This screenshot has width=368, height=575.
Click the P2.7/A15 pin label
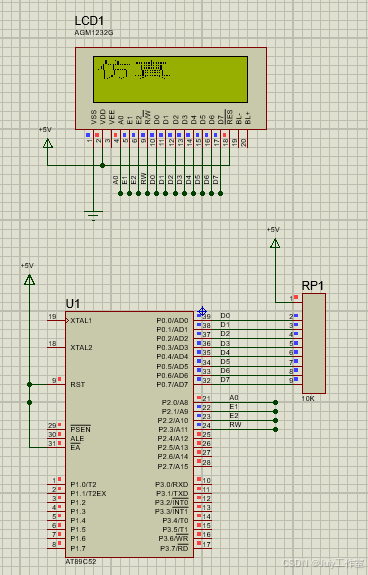pos(173,466)
